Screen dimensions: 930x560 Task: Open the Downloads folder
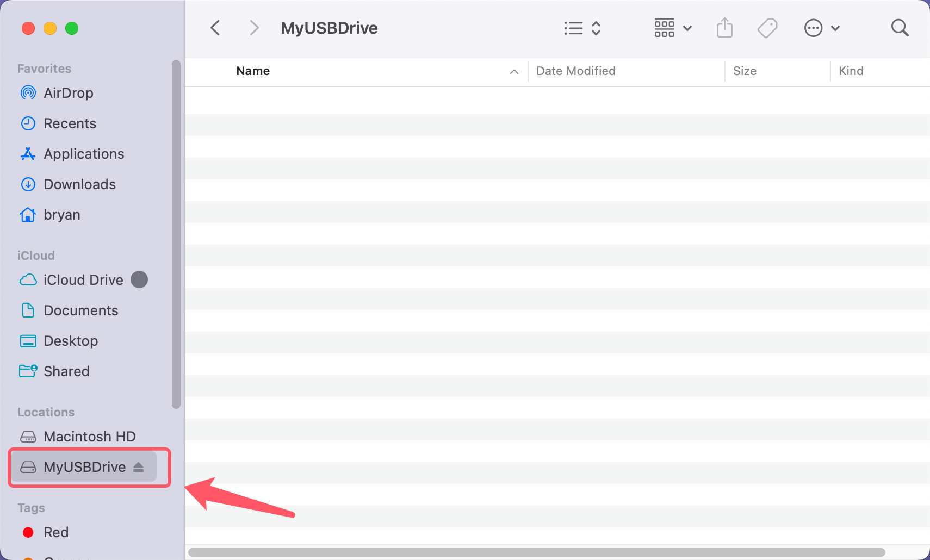pyautogui.click(x=79, y=184)
